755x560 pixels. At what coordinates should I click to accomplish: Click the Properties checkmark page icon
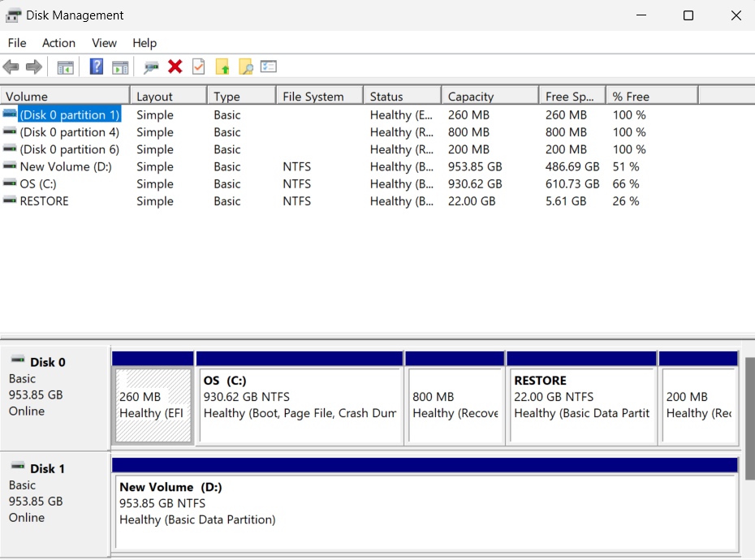tap(198, 67)
